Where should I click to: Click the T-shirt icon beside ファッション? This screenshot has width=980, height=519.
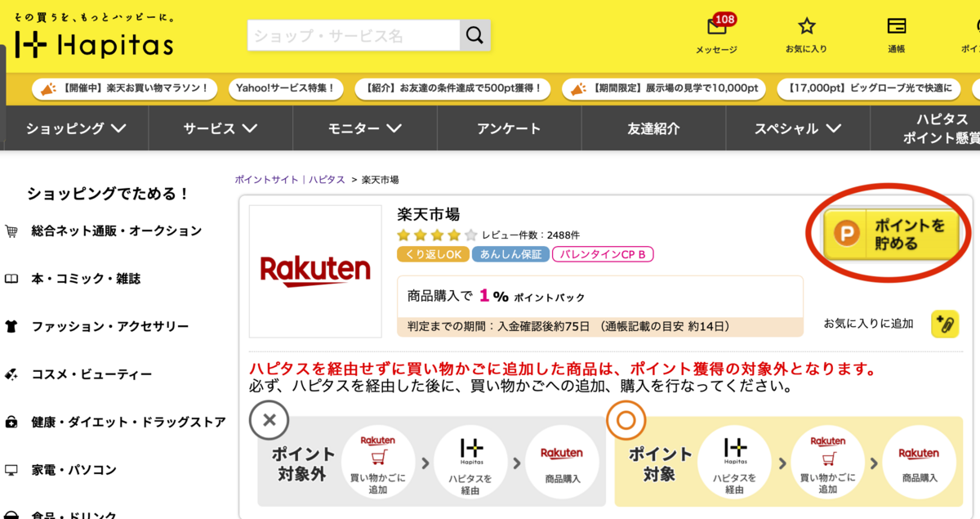tap(11, 326)
